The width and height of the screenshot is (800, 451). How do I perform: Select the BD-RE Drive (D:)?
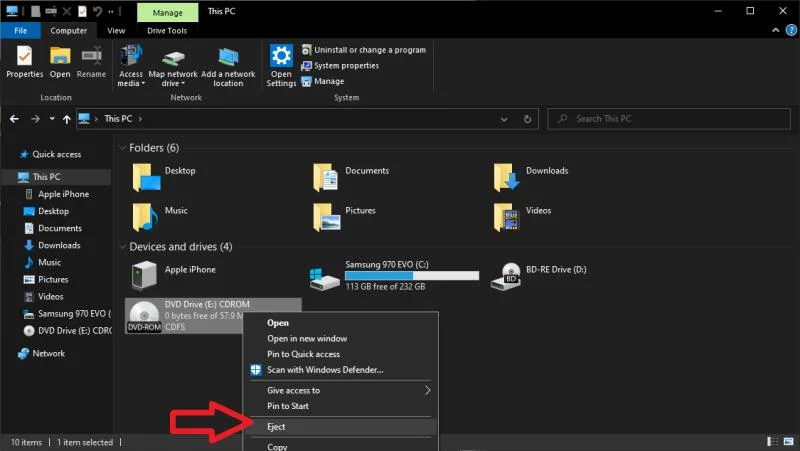[x=539, y=275]
